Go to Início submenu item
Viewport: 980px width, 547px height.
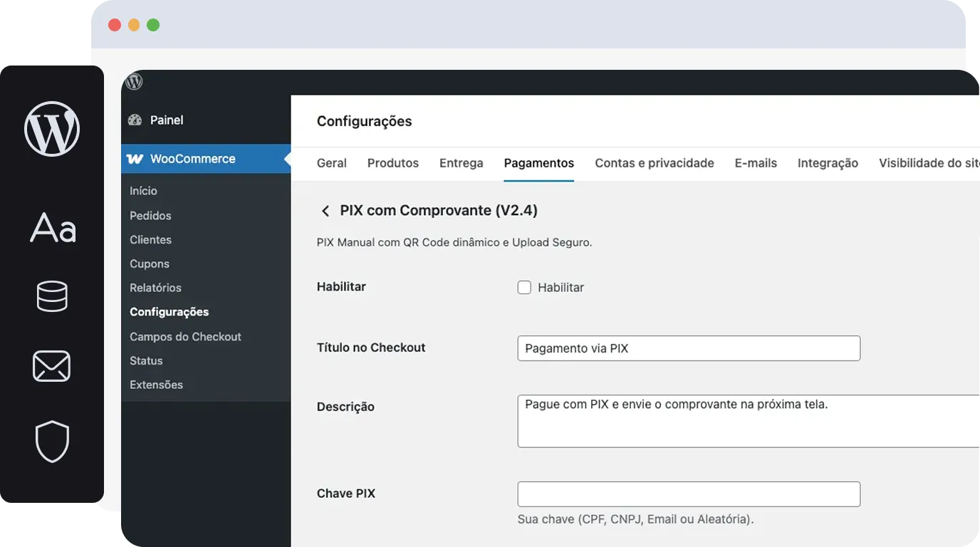coord(143,191)
